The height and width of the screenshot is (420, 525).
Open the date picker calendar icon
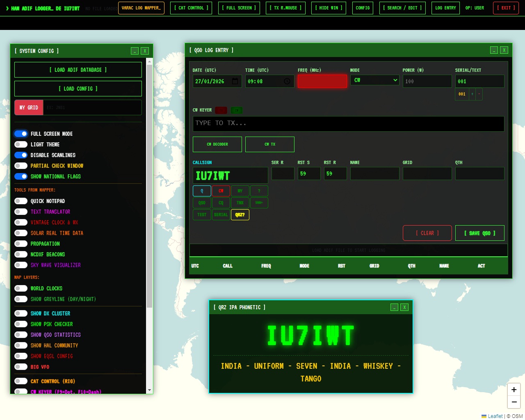[x=235, y=81]
